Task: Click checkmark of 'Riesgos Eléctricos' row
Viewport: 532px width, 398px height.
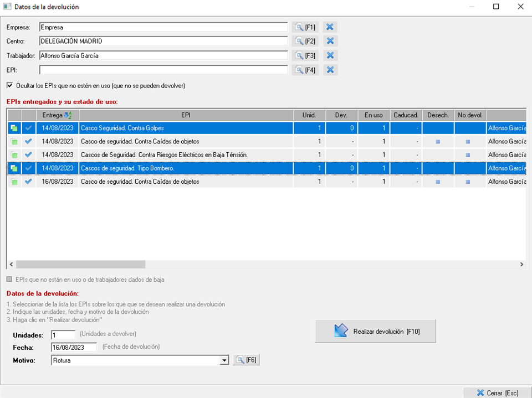Action: tap(28, 155)
